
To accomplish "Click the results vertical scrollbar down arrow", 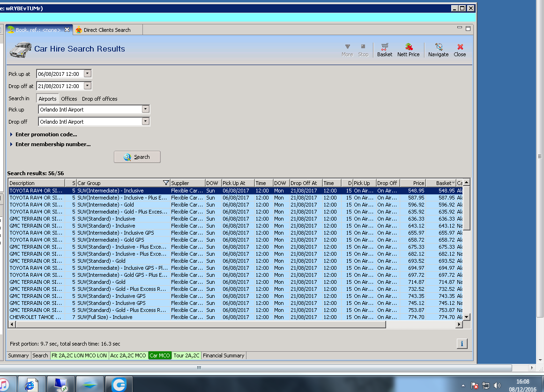I will (467, 317).
